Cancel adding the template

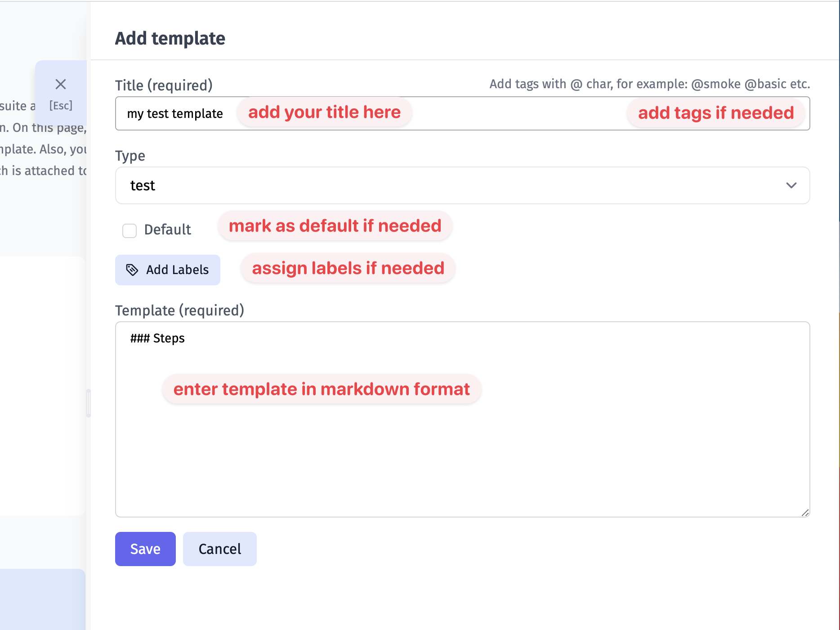coord(219,549)
